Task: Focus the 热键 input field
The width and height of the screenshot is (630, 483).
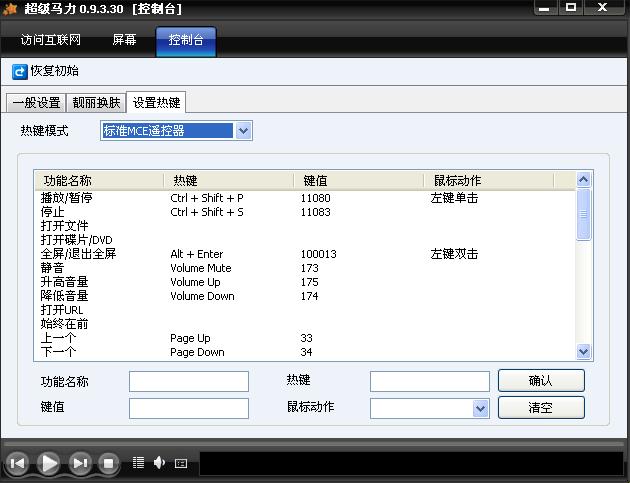Action: 430,381
